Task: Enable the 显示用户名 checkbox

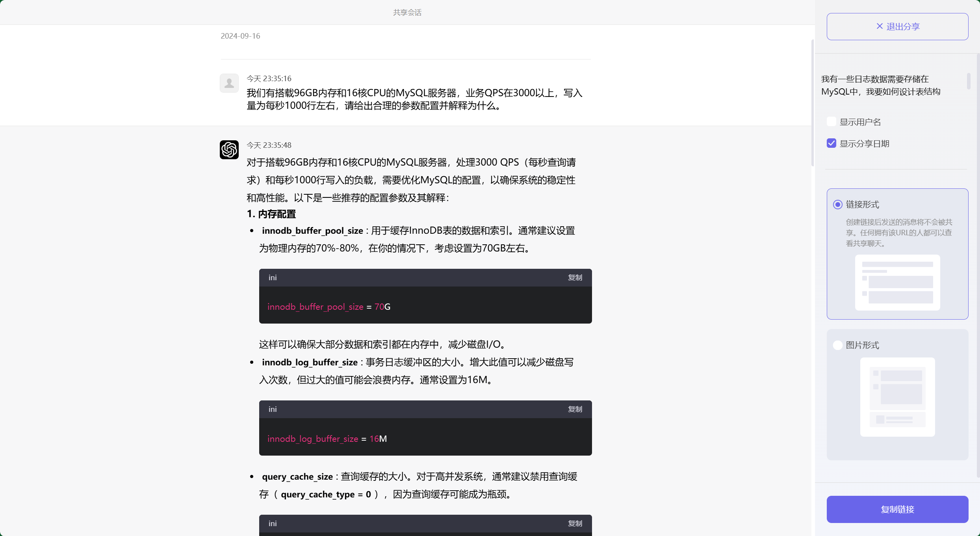Action: coord(831,121)
